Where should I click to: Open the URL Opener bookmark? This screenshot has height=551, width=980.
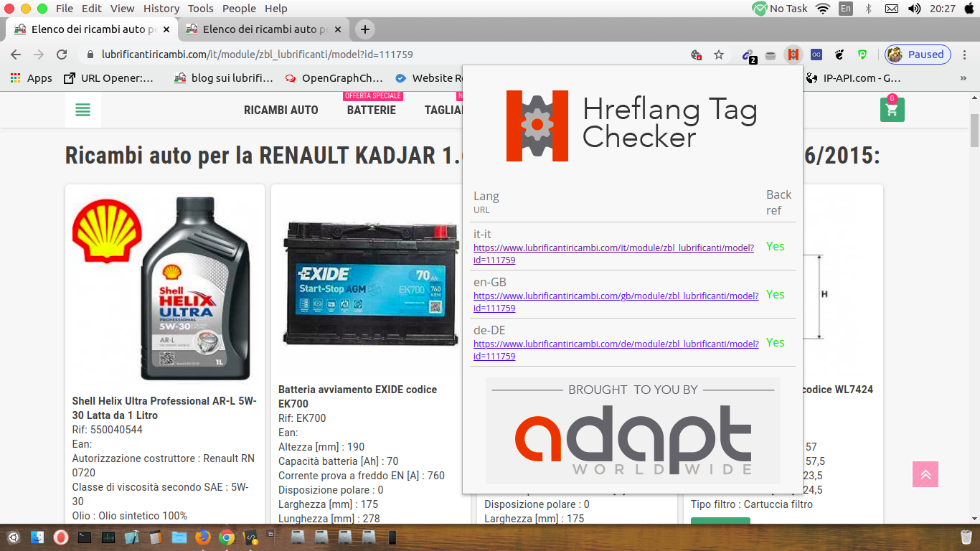coord(108,78)
